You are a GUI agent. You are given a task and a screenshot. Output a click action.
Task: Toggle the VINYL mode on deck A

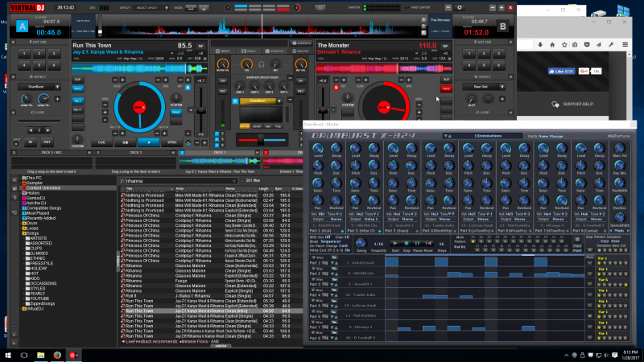pos(77,88)
